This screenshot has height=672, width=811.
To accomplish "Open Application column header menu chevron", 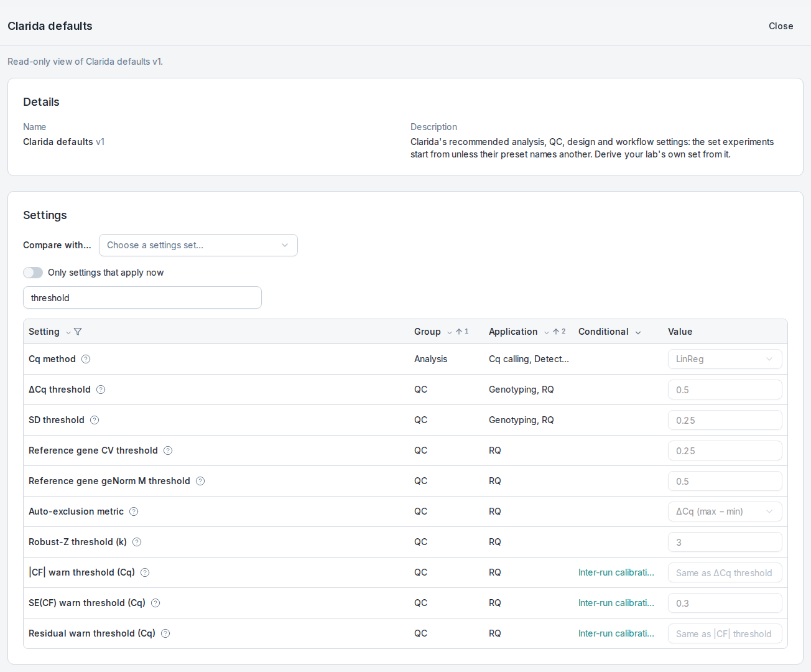I will pos(547,332).
